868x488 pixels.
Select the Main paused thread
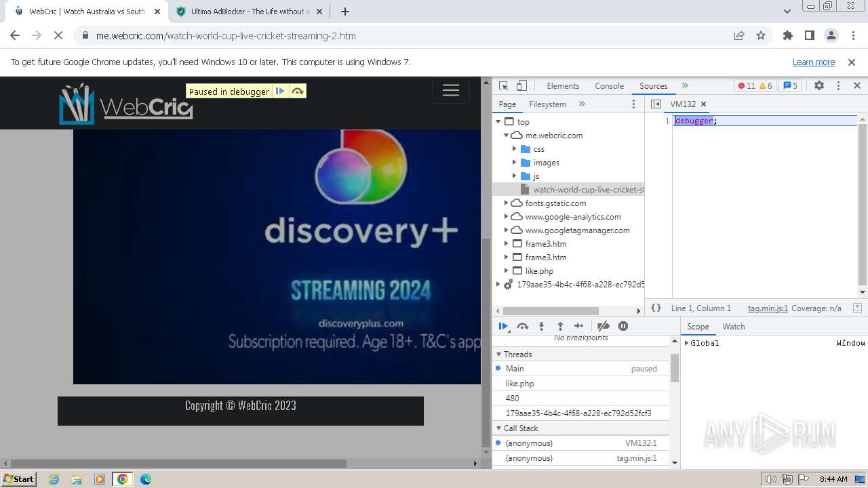(x=581, y=369)
